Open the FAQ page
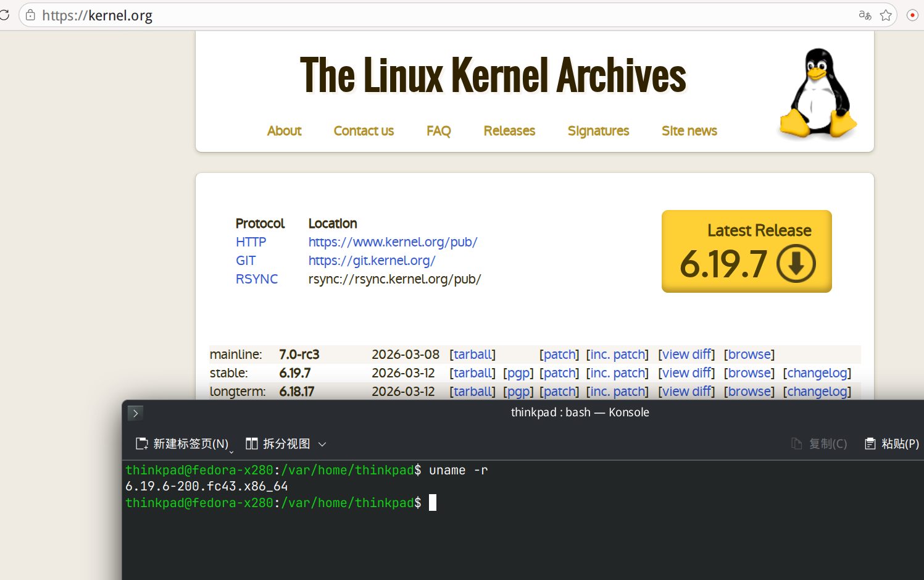 point(439,131)
